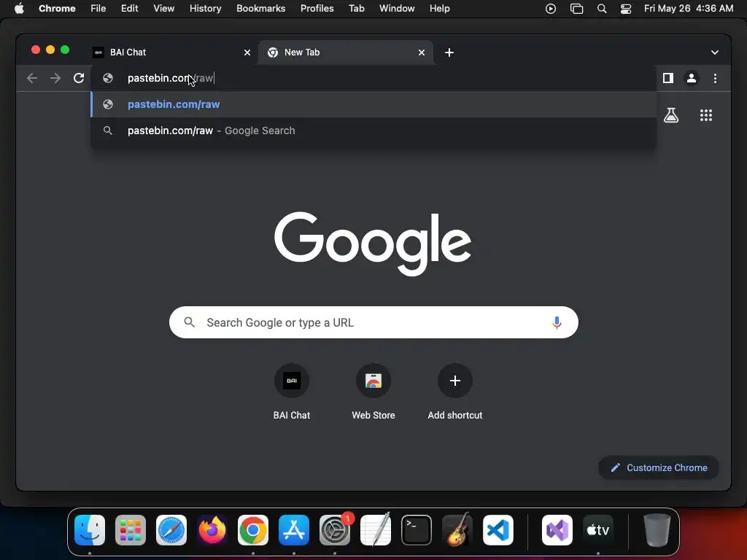Screen dimensions: 747x560
Task: Close the BAI Chat tab
Action: [x=247, y=52]
